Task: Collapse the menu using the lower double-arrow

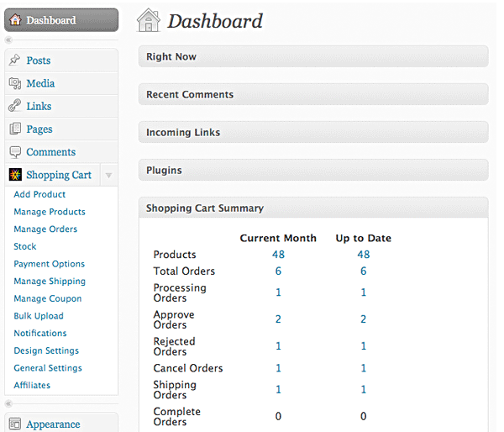Action: coord(8,403)
